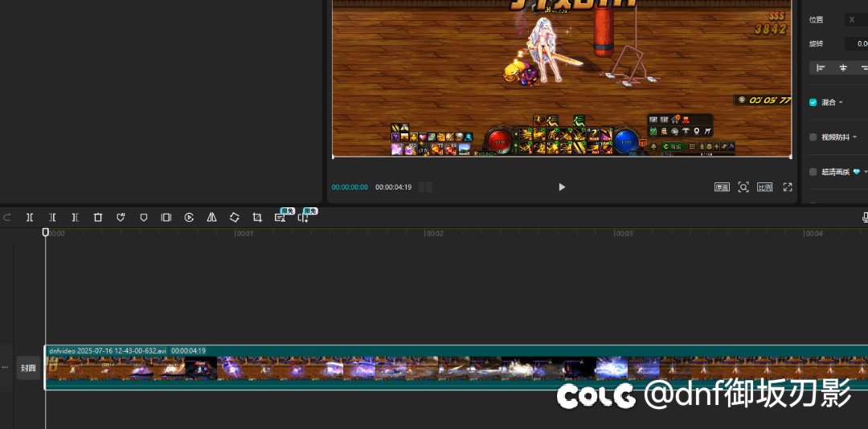868x429 pixels.
Task: Click the 旋转 rotation label
Action: pos(816,43)
